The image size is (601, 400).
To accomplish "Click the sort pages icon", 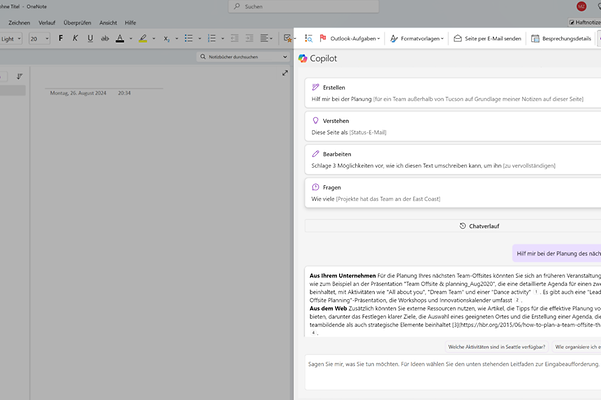I will (19, 75).
